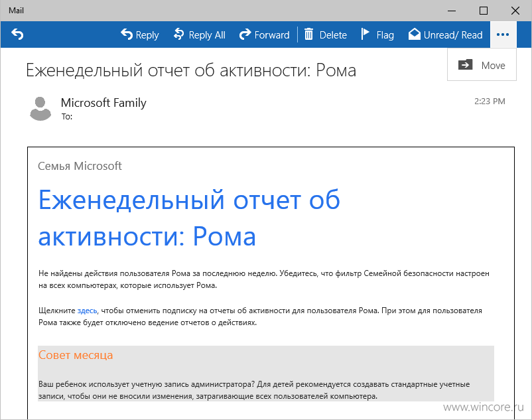Click the blue Еженедельный отчет heading
The height and width of the screenshot is (420, 532).
tap(189, 218)
